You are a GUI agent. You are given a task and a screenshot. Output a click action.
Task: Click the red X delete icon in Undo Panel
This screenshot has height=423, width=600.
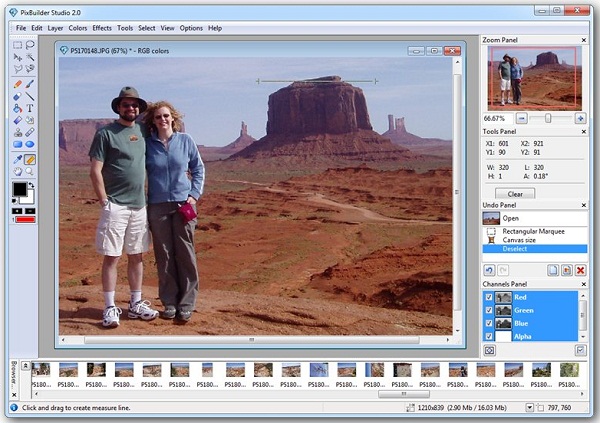(x=580, y=271)
